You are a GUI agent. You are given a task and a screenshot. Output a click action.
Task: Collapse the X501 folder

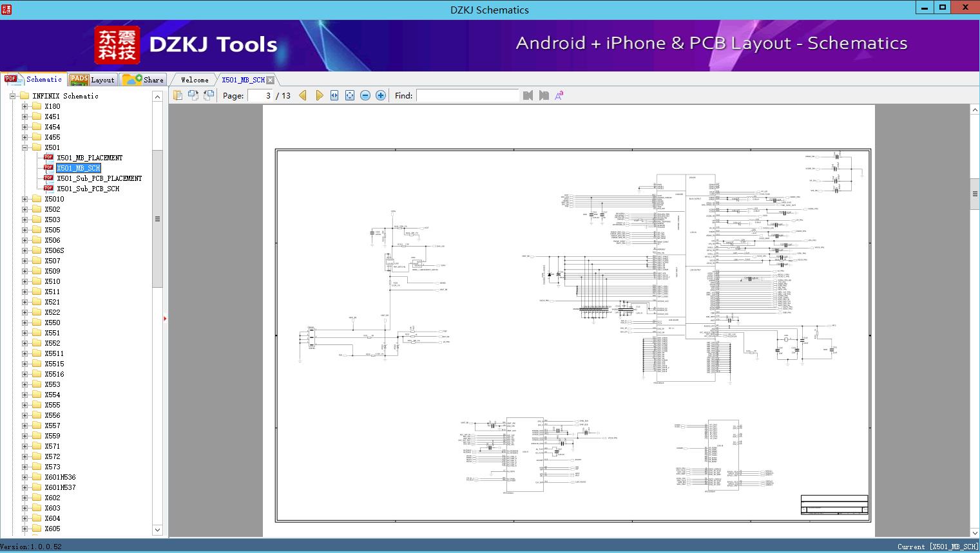point(25,147)
